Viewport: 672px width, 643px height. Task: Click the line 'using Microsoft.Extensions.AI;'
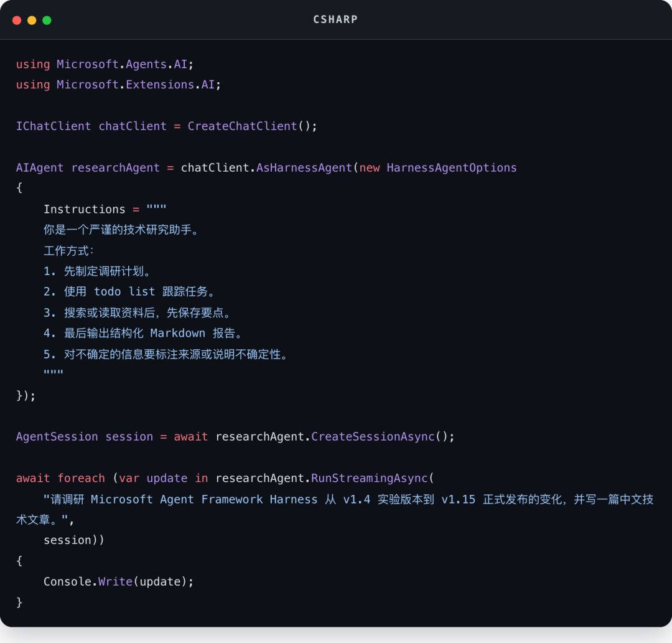click(x=119, y=85)
